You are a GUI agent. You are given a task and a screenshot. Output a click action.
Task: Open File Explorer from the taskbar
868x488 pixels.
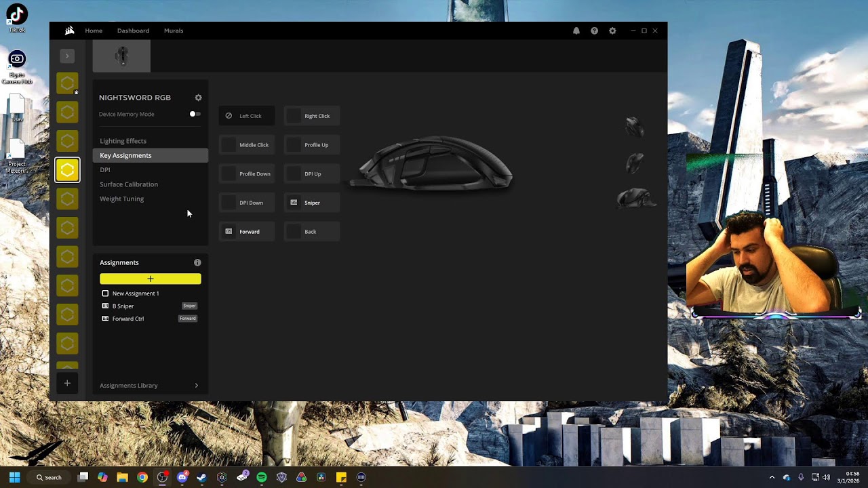click(x=122, y=477)
